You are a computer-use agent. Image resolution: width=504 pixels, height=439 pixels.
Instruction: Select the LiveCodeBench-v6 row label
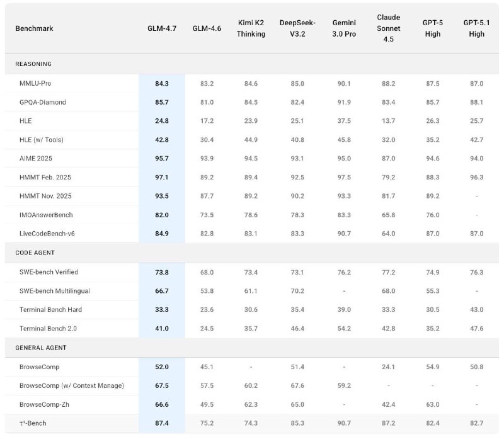pos(50,234)
